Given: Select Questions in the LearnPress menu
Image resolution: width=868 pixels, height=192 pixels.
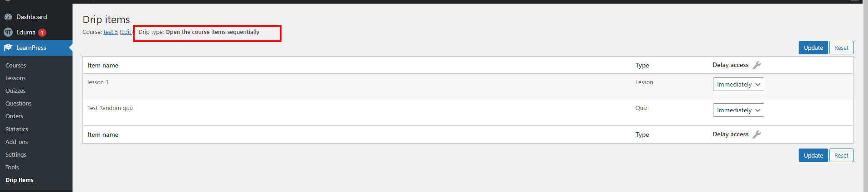Looking at the screenshot, I should click(19, 104).
